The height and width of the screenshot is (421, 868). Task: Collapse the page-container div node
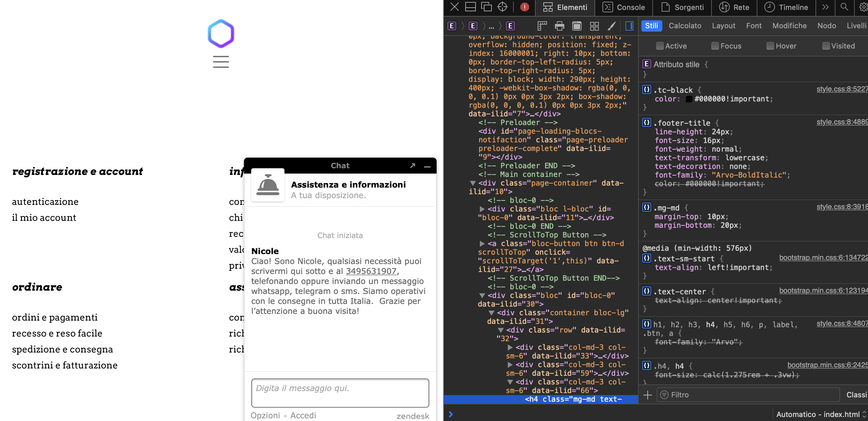[x=473, y=183]
